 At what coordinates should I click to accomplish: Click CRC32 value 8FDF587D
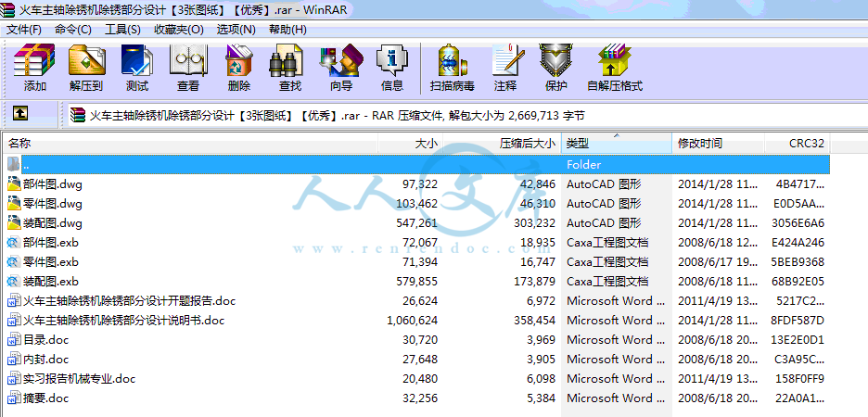(x=798, y=321)
